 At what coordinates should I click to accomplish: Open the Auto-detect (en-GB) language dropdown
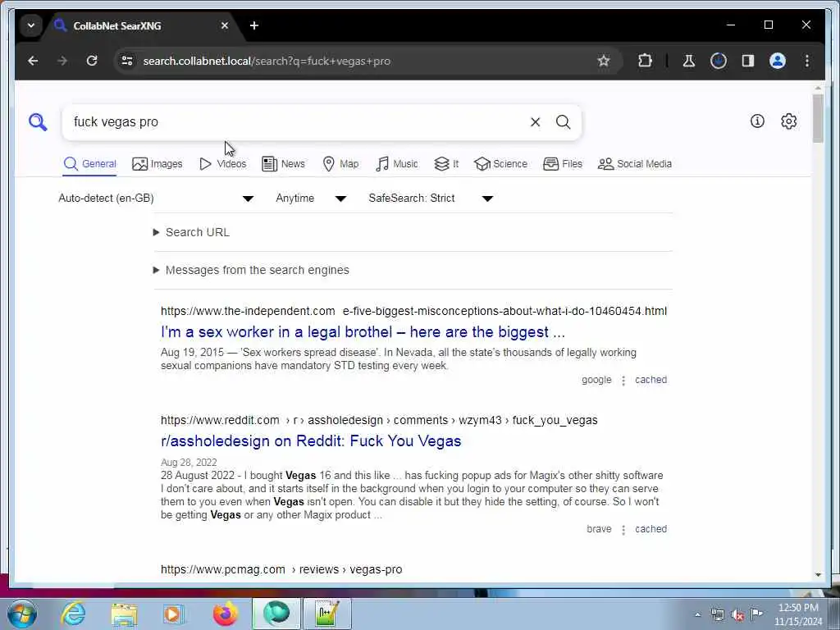(156, 199)
